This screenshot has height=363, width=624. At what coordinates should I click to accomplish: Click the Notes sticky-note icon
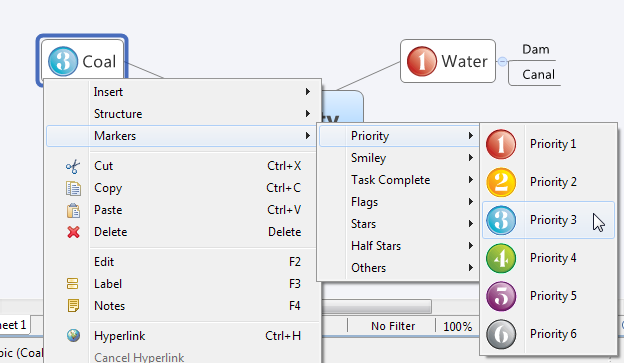[73, 306]
